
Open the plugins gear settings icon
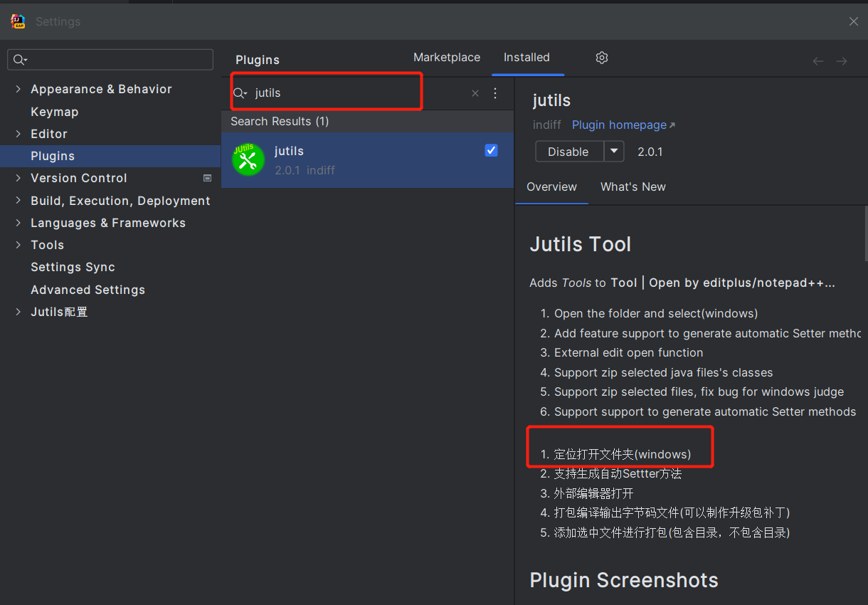(602, 58)
